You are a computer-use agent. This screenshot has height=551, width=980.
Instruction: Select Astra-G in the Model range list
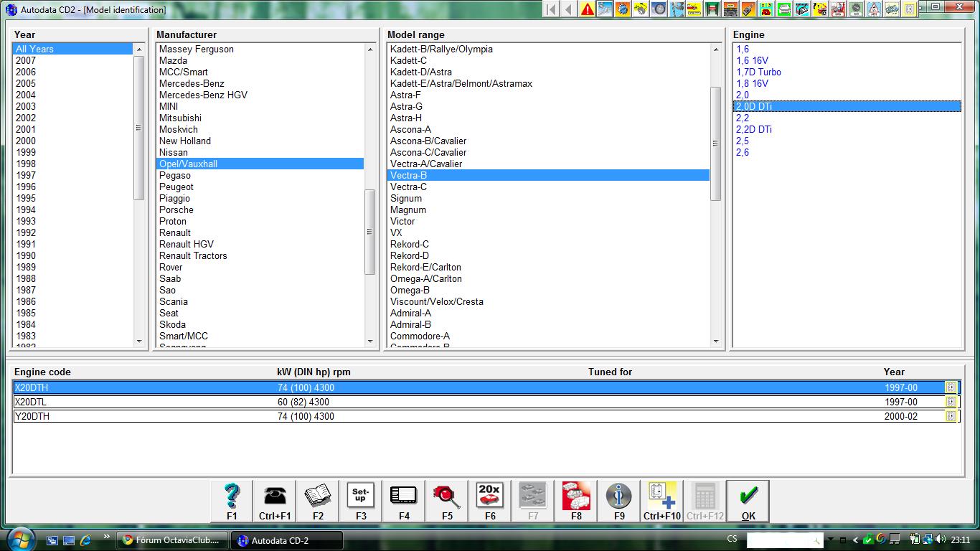406,106
